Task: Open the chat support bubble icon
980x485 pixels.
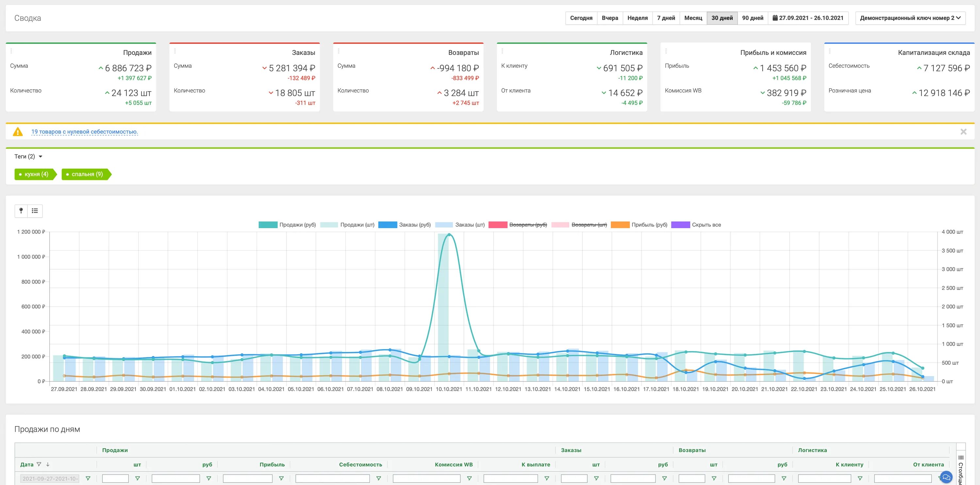Action: click(x=946, y=477)
